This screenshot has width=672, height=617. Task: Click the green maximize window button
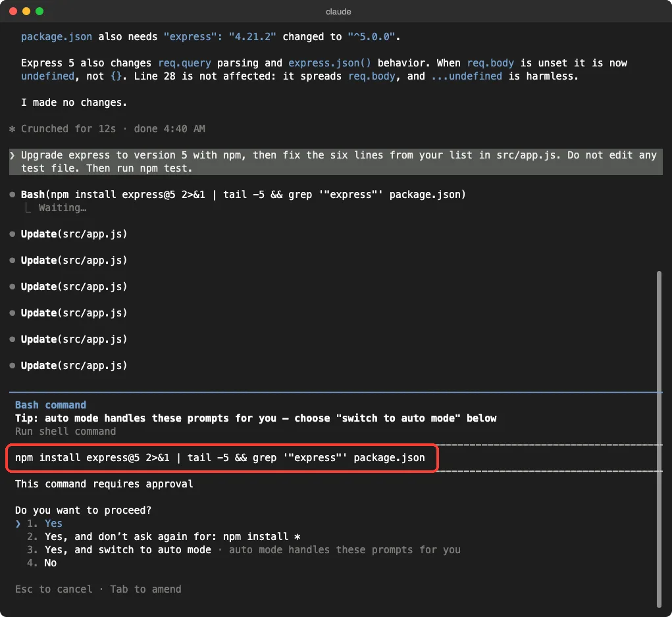(39, 11)
